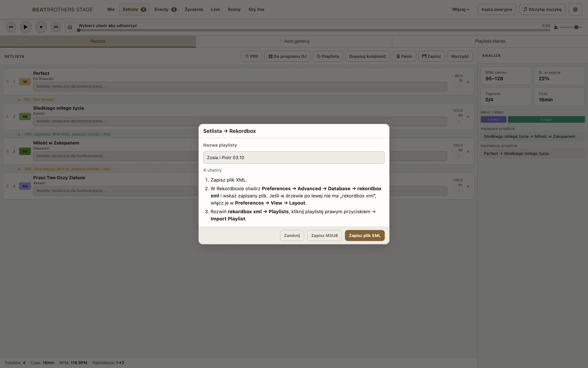Click the Kopia awaryjna button
This screenshot has height=368, width=588.
click(497, 10)
